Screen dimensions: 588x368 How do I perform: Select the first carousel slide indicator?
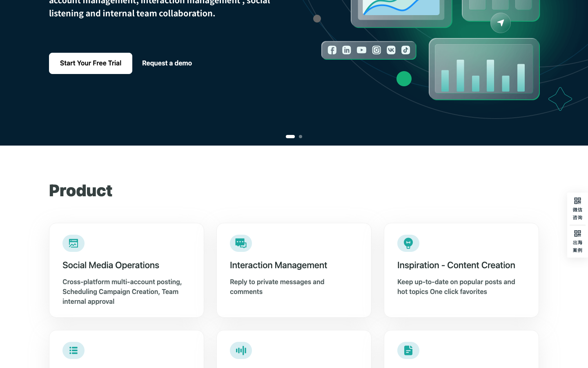tap(290, 137)
